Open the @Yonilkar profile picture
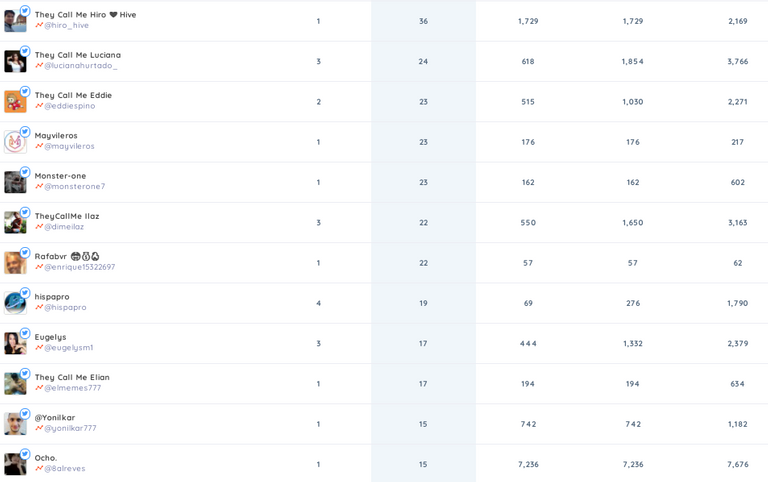The height and width of the screenshot is (482, 768). (x=15, y=424)
